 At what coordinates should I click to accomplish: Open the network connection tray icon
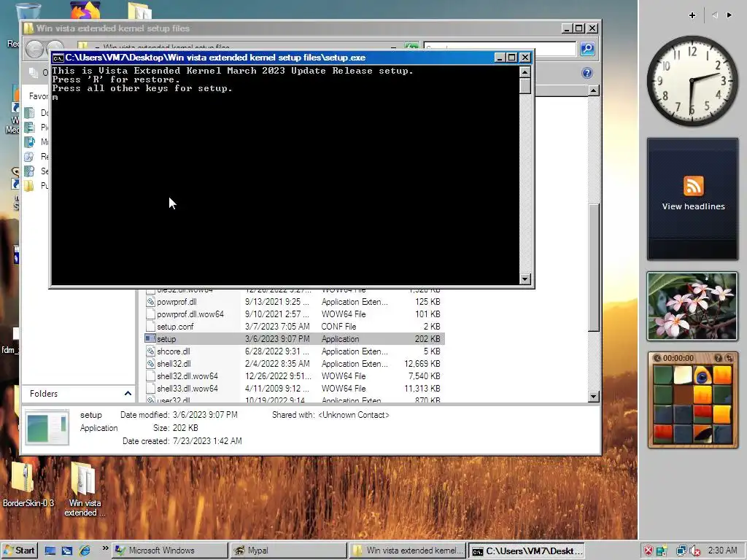[x=681, y=551]
